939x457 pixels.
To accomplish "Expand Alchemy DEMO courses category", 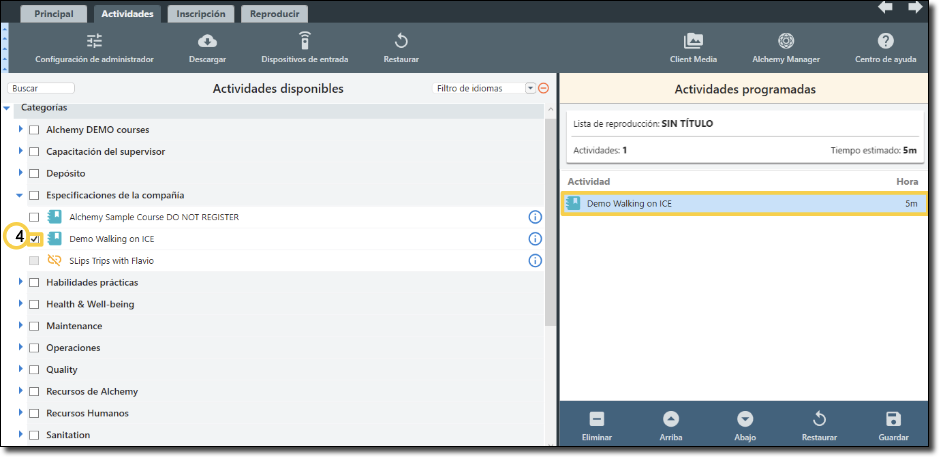I will click(20, 130).
